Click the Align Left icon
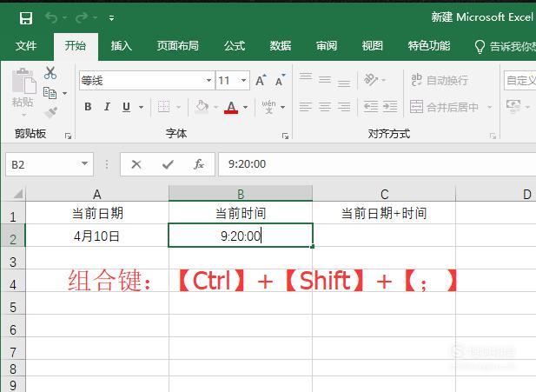This screenshot has width=536, height=392. 306,107
